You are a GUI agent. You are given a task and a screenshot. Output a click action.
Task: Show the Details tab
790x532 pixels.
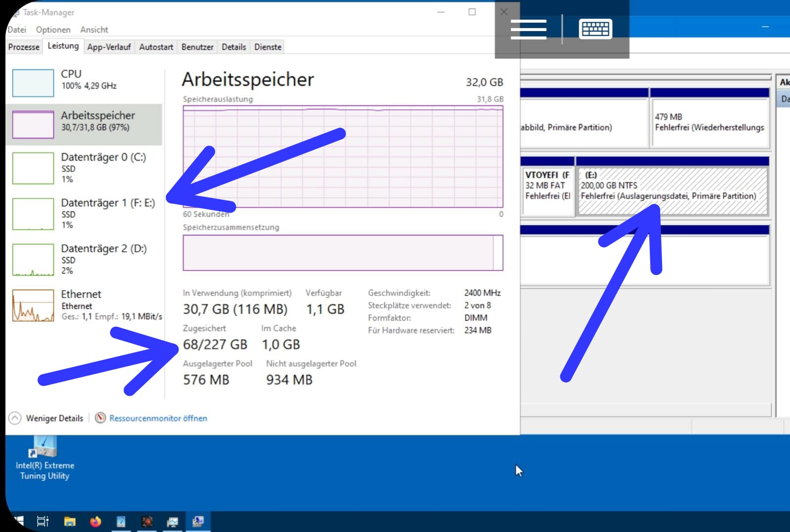[x=234, y=47]
